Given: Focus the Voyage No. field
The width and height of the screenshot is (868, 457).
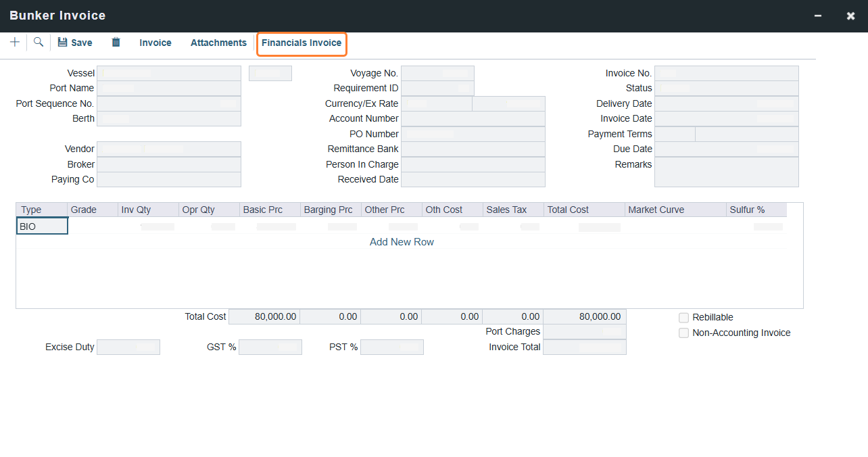Looking at the screenshot, I should click(437, 72).
